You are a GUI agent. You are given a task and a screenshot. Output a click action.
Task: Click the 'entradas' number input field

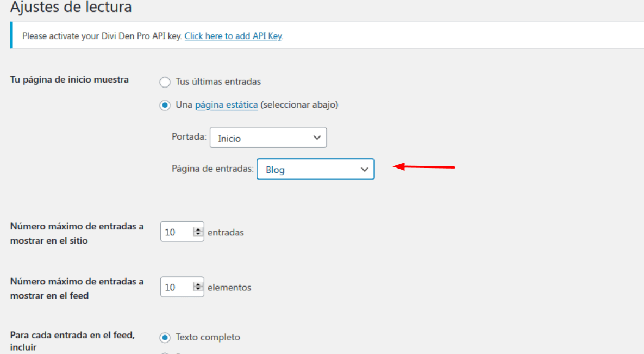coord(182,232)
